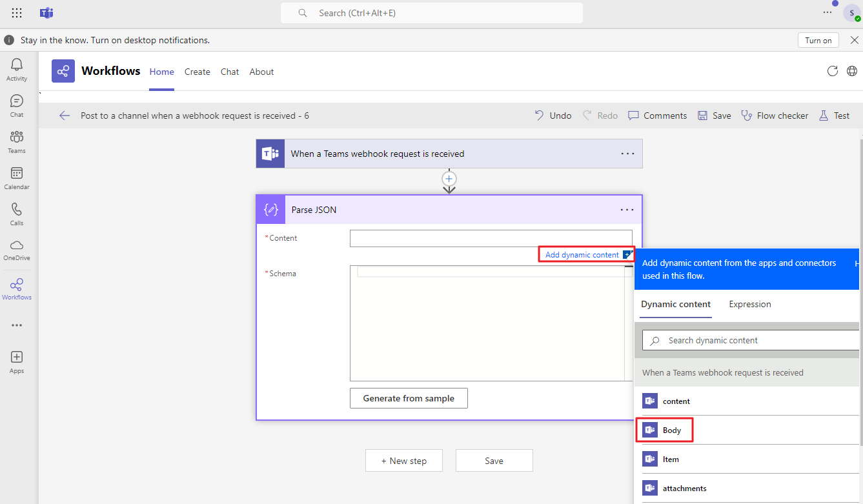
Task: Select the Expression tab
Action: (750, 304)
